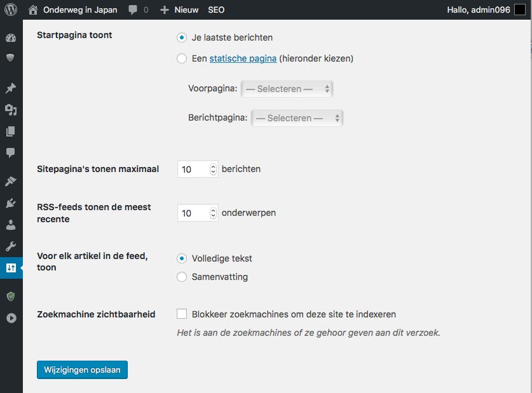This screenshot has width=532, height=393.
Task: Open Tools via the wrench icon
Action: [x=11, y=246]
